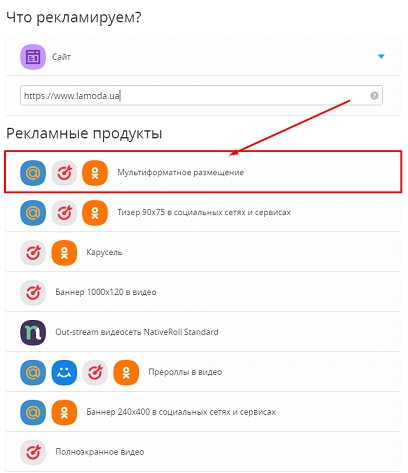Click Mail.ru @ icon in Мультиформатное размещение row
Screen dimensions: 408x473
33,173
